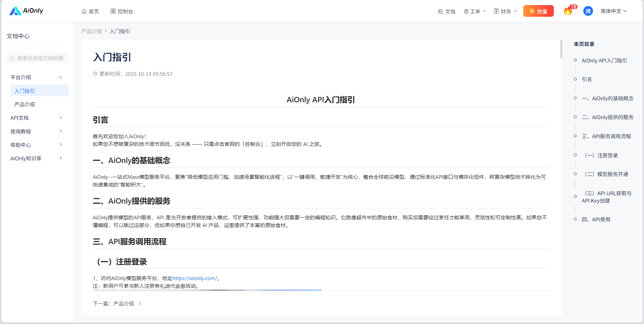Go to next article 下一篇：产品介绍

pos(117,304)
